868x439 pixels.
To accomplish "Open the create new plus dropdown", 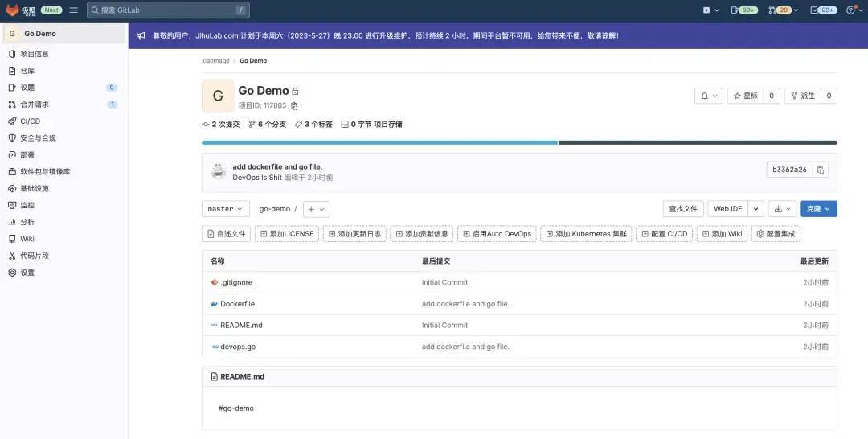I will pos(710,10).
